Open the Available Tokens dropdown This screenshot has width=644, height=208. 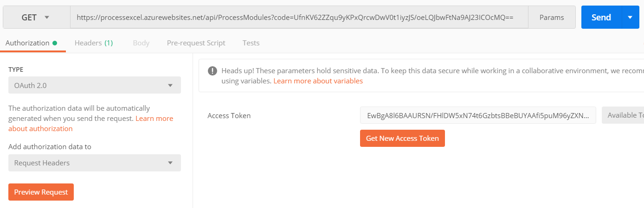pyautogui.click(x=623, y=115)
